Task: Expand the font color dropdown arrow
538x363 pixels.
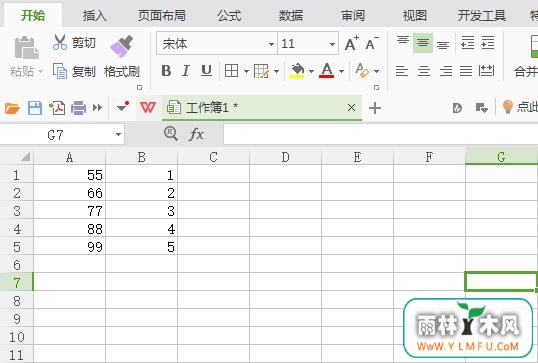Action: [x=341, y=71]
